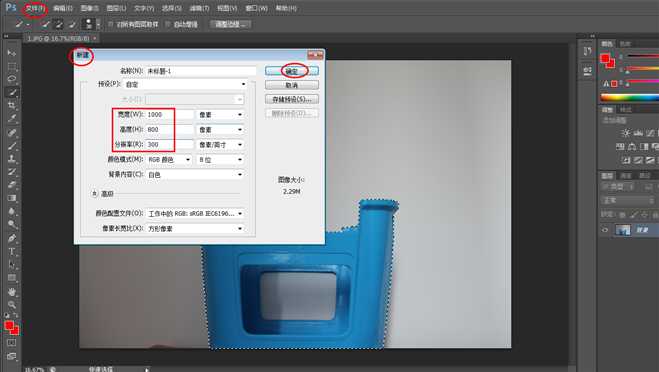Click 确定 to confirm new document
This screenshot has height=372, width=659.
click(x=292, y=71)
